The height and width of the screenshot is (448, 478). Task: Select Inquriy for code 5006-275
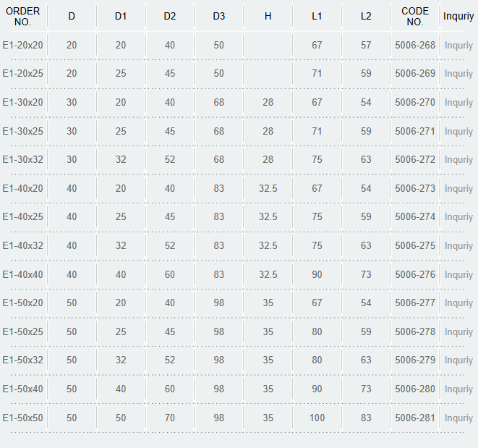[458, 245]
